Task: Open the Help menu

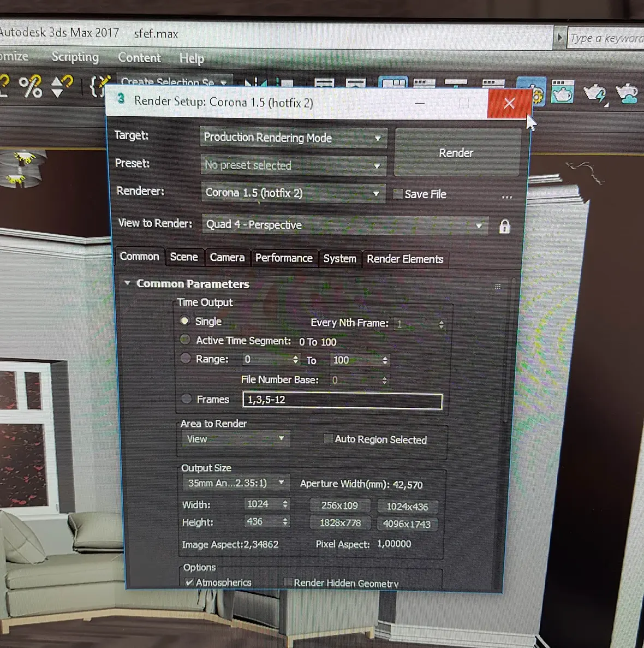Action: pyautogui.click(x=192, y=58)
